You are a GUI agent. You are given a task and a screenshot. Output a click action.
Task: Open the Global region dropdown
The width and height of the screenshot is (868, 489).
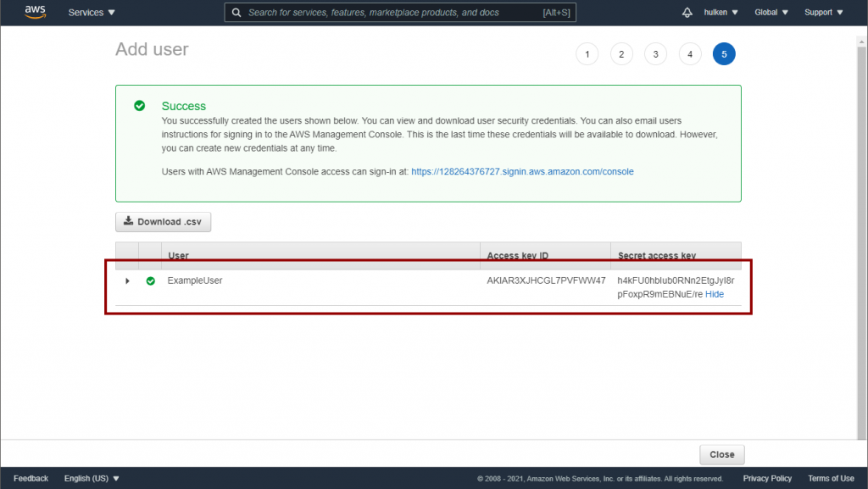click(x=771, y=13)
